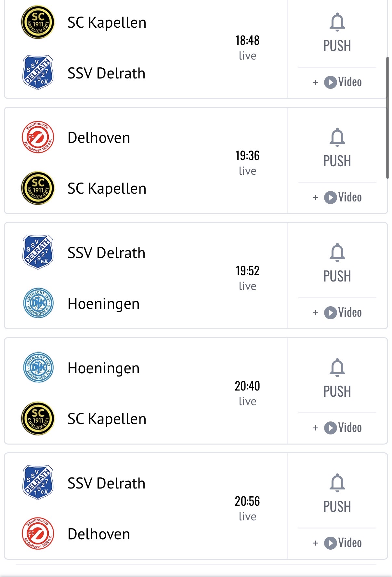
Task: Click bell icon for SC Kapellen vs SSV Delrath
Action: click(337, 22)
